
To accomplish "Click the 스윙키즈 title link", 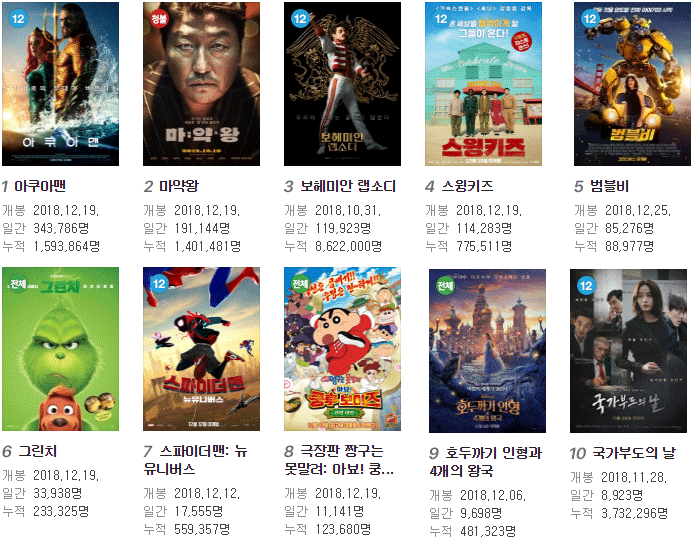I will [x=467, y=186].
